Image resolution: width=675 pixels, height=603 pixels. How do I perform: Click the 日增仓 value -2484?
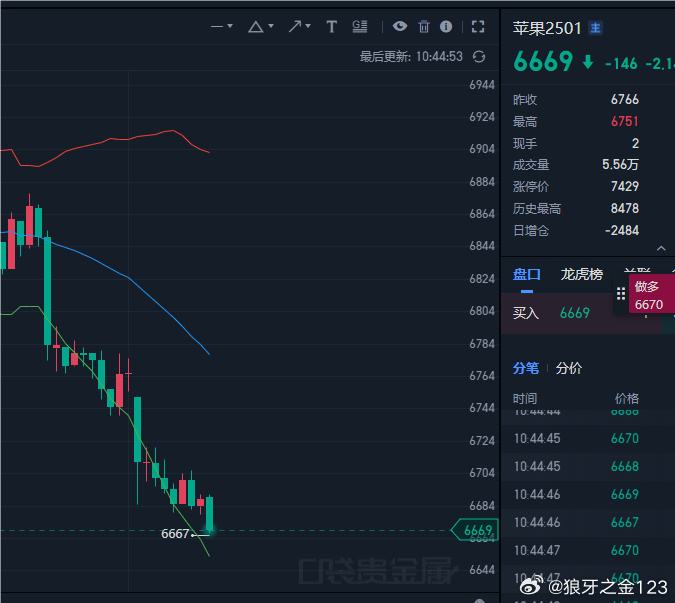click(622, 230)
